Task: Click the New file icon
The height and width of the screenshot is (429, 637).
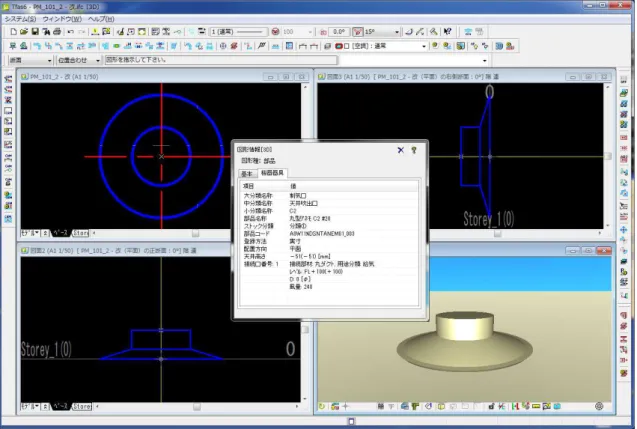Action: tap(13, 32)
